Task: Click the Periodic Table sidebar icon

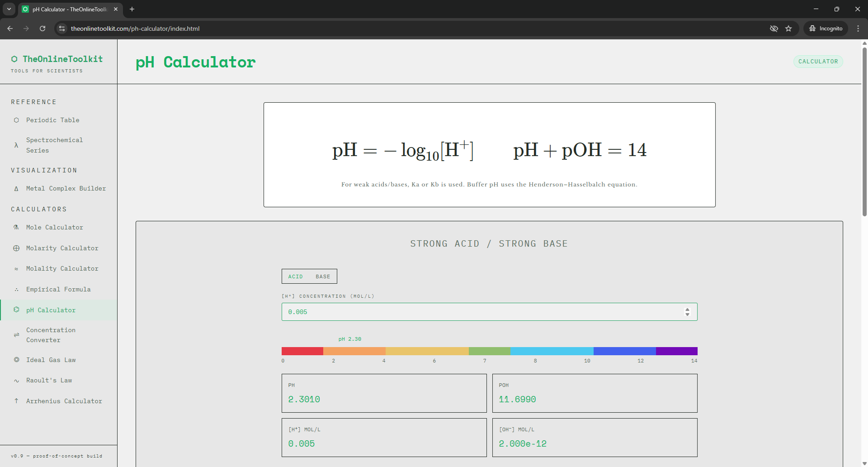Action: pos(16,120)
